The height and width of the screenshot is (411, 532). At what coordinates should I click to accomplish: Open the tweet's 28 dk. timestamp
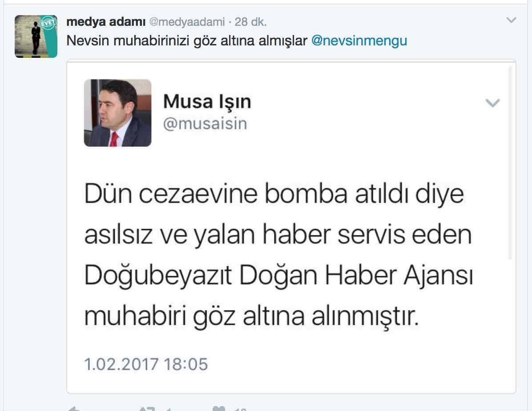(x=250, y=22)
